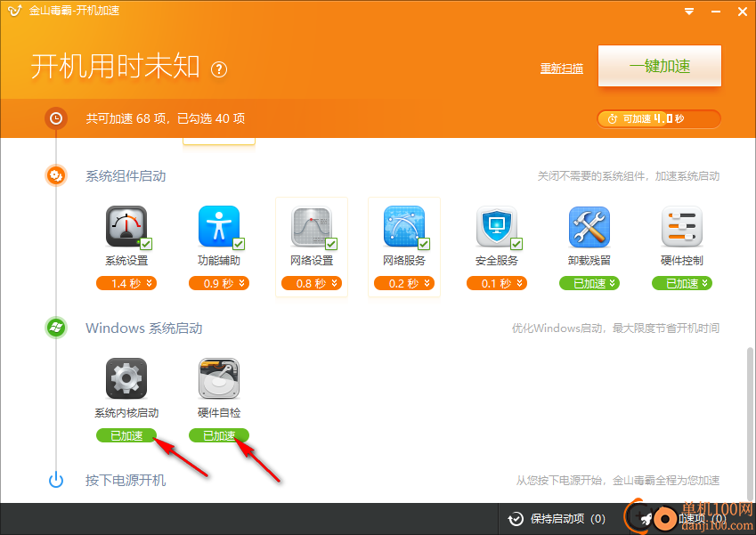Click the 硬件自检 hard disk icon
The width and height of the screenshot is (756, 535).
(219, 378)
